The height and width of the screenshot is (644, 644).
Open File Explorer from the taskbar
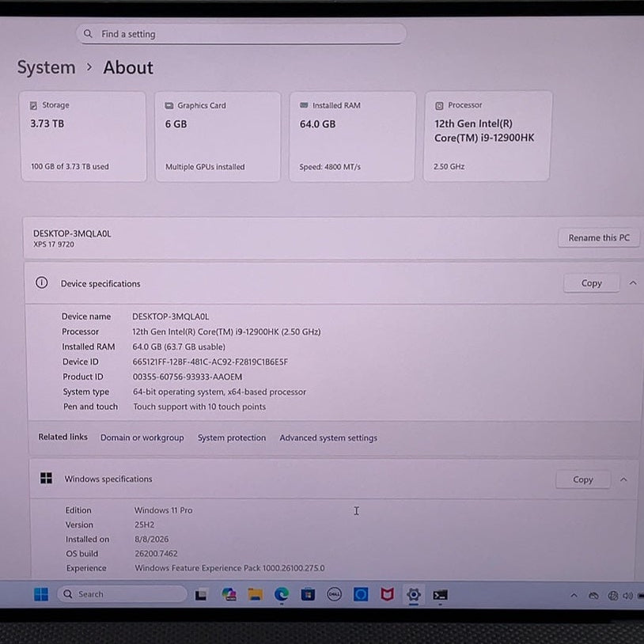click(255, 594)
